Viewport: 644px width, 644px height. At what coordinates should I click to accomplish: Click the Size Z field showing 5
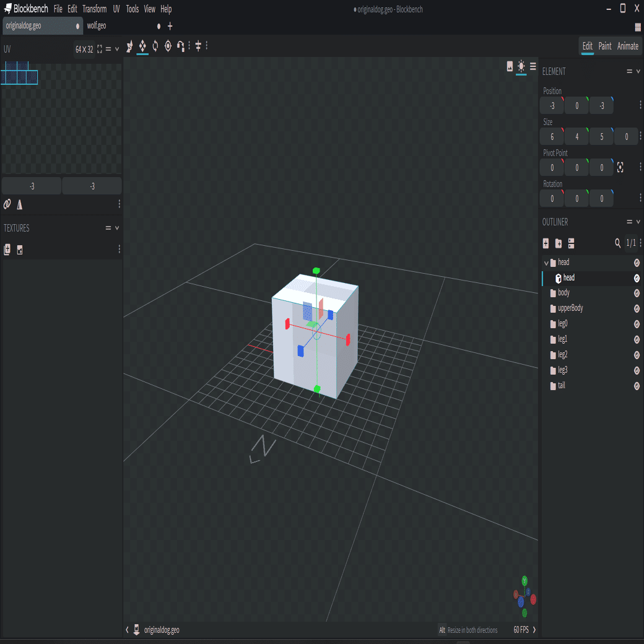tap(601, 136)
